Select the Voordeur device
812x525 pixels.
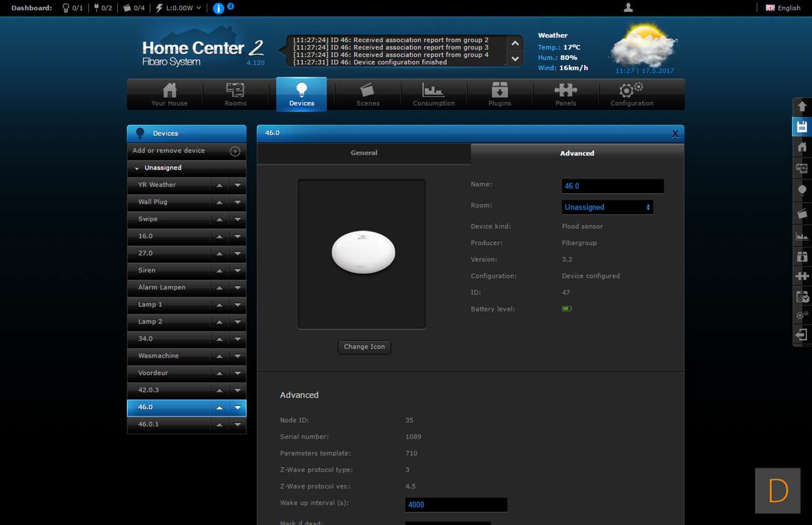pos(153,373)
